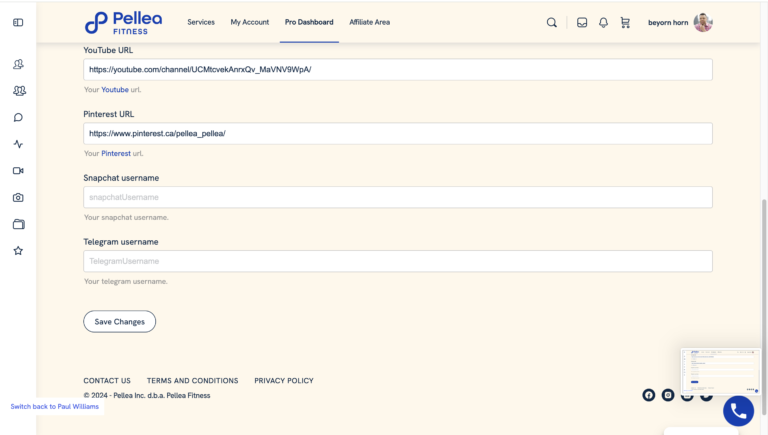
Task: Click the page preview thumbnail
Action: (x=720, y=371)
